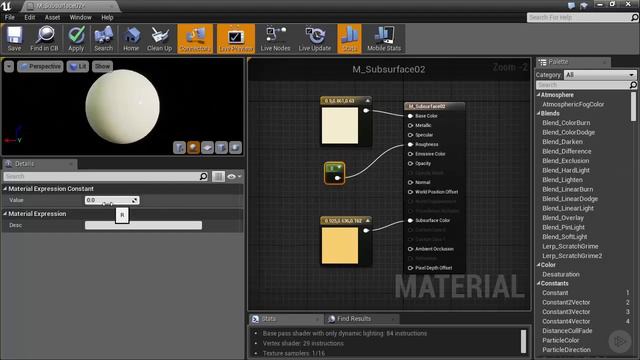Select Desaturation in the palette
Screen dimensions: 640x360
click(x=560, y=274)
